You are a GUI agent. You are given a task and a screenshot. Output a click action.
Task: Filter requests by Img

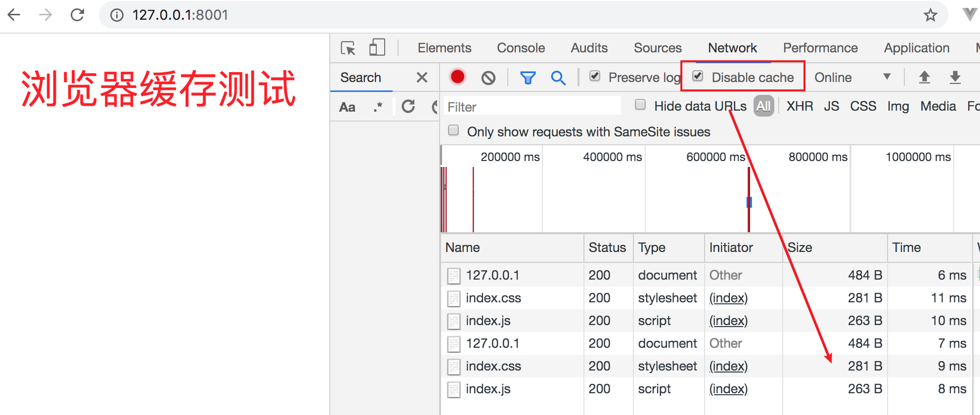point(898,106)
